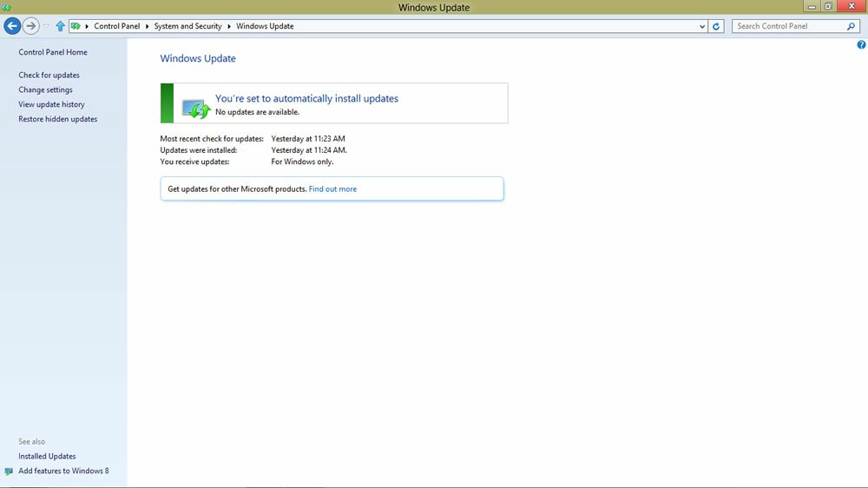
Task: Expand the arrow before Control Panel breadcrumb
Action: 87,26
